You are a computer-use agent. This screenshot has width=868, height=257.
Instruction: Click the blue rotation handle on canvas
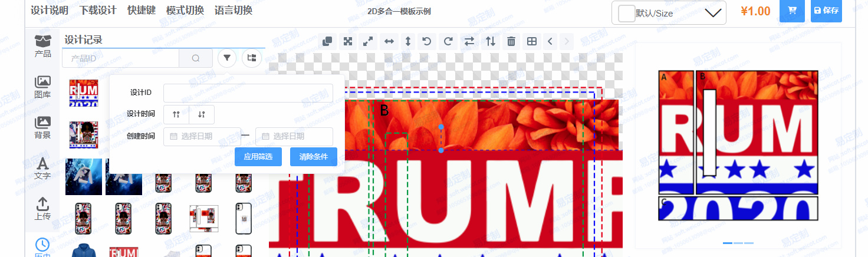point(441,127)
